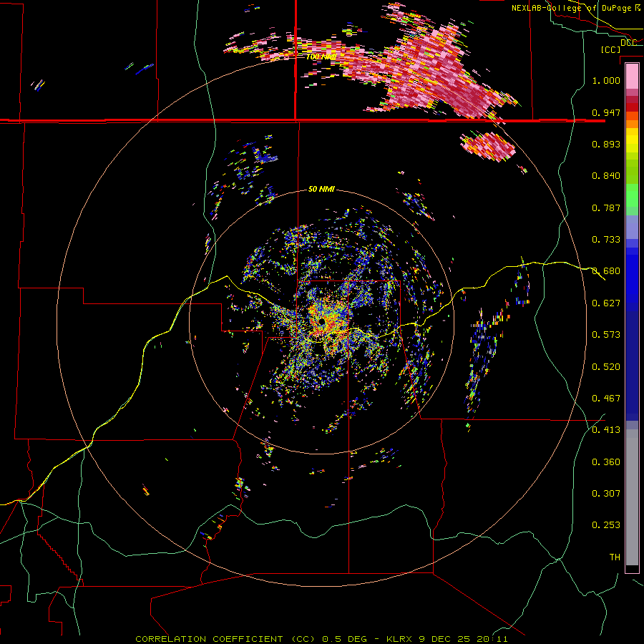Select the 0.253 legend value
The height and width of the screenshot is (644, 644).
click(x=606, y=525)
